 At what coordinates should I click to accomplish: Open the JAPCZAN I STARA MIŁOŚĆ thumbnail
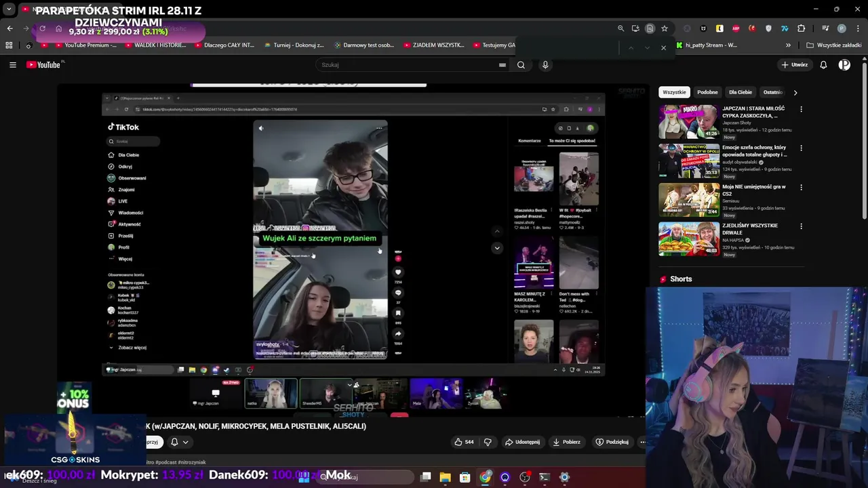click(689, 121)
